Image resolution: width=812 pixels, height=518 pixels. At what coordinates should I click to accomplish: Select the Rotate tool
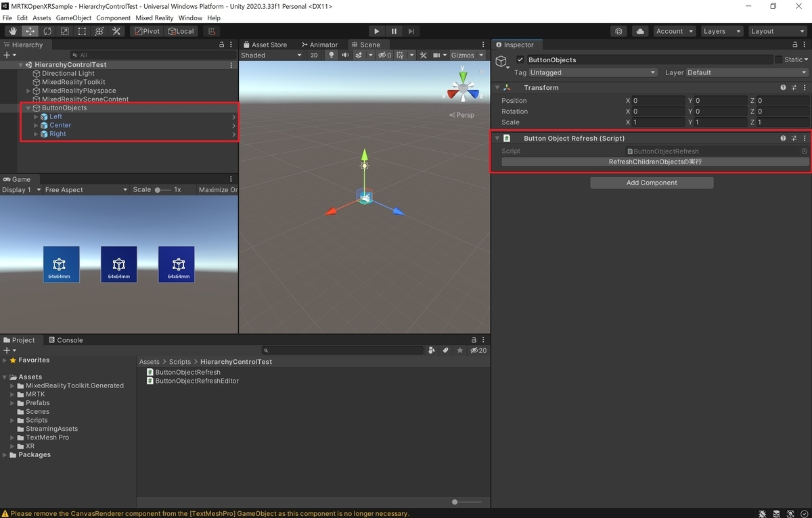(x=47, y=31)
